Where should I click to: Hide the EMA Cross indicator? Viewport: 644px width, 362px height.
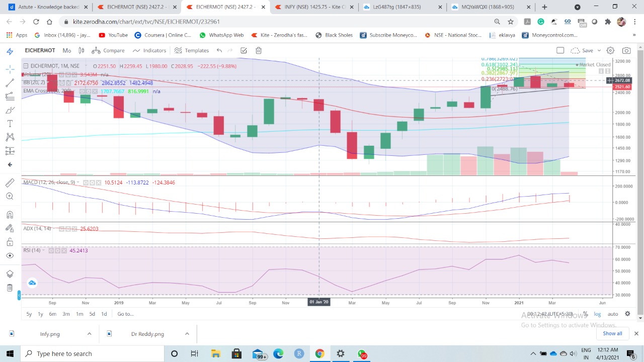pyautogui.click(x=82, y=91)
